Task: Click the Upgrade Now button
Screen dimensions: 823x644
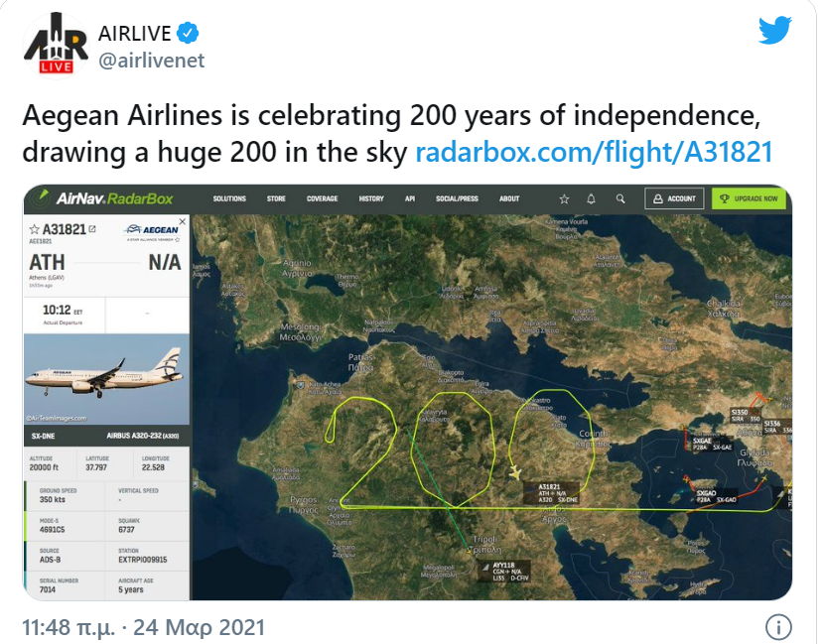Action: coord(749,198)
